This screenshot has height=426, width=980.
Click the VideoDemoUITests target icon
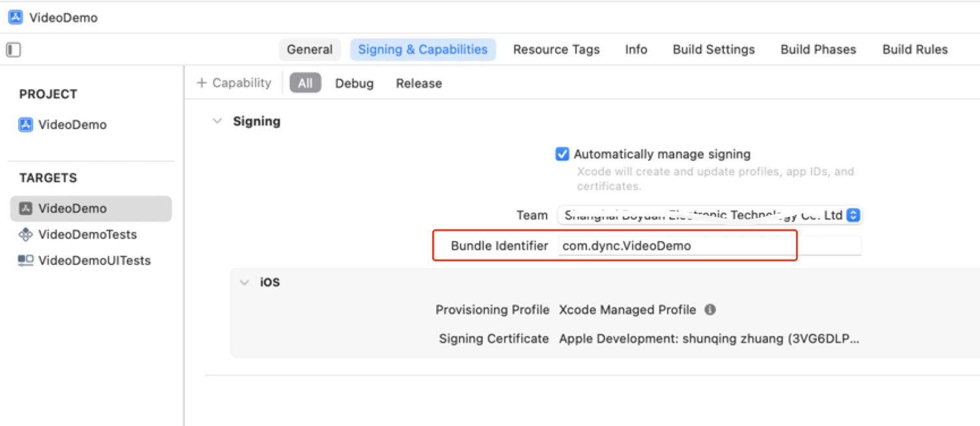coord(26,261)
